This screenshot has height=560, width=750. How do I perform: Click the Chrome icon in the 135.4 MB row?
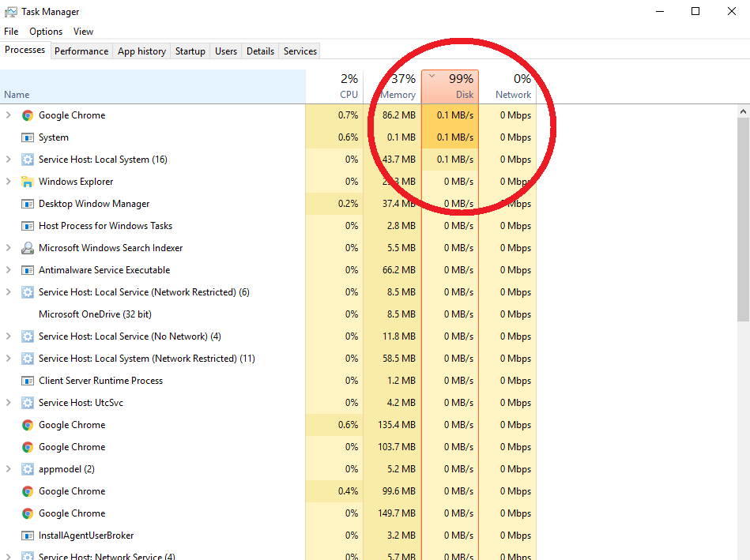pyautogui.click(x=27, y=425)
